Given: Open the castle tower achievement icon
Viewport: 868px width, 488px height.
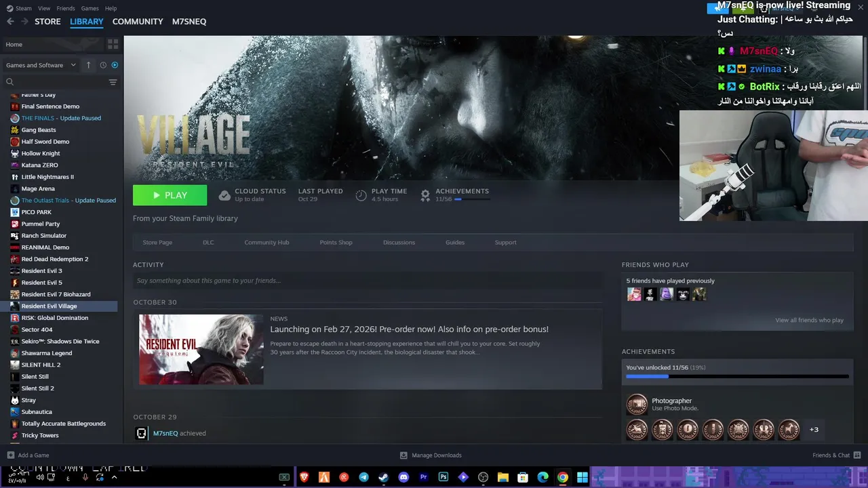Looking at the screenshot, I should pyautogui.click(x=663, y=429).
